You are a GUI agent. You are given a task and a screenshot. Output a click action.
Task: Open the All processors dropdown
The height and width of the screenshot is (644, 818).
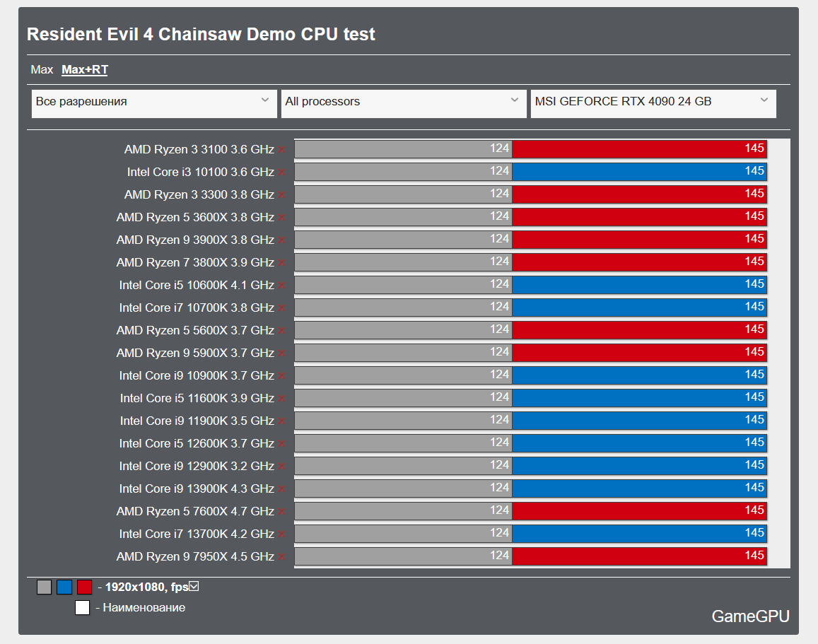(x=404, y=103)
